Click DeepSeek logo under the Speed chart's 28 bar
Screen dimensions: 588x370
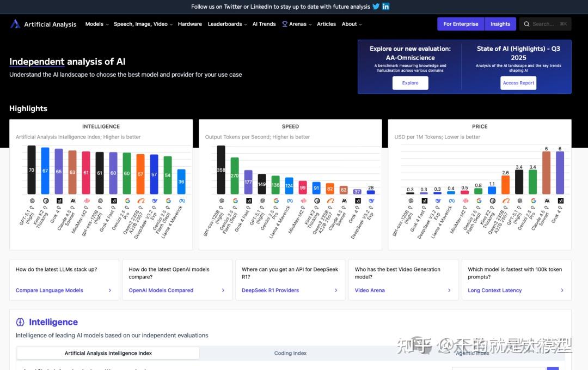371,201
